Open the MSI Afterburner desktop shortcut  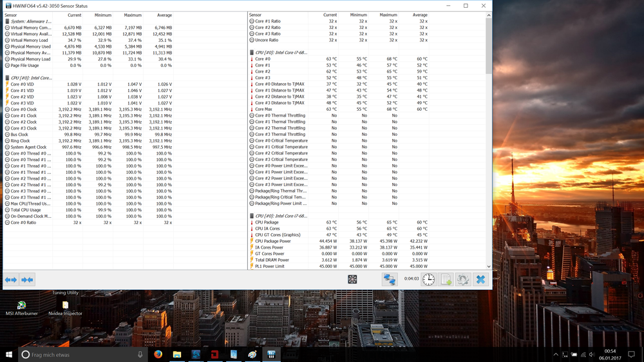[x=22, y=307]
